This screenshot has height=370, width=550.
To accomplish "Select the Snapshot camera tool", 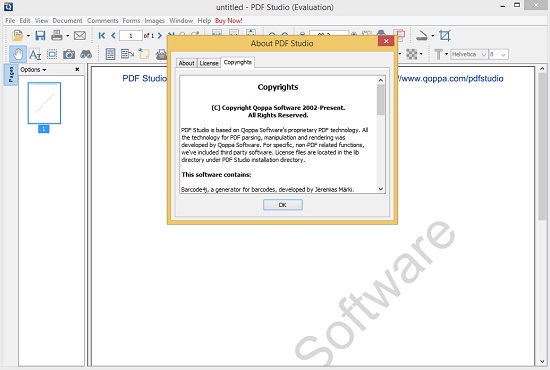I will 69,54.
